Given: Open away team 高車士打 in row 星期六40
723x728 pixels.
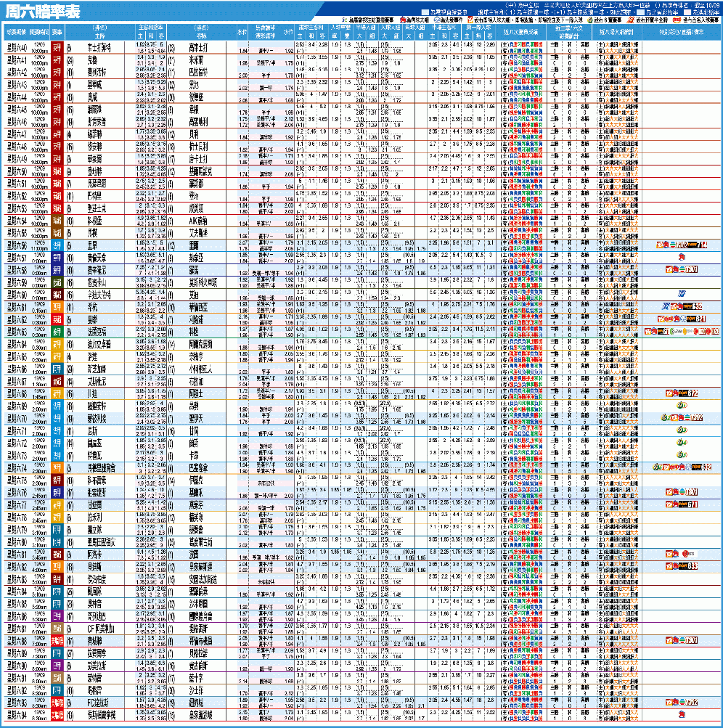Looking at the screenshot, I should tap(197, 47).
